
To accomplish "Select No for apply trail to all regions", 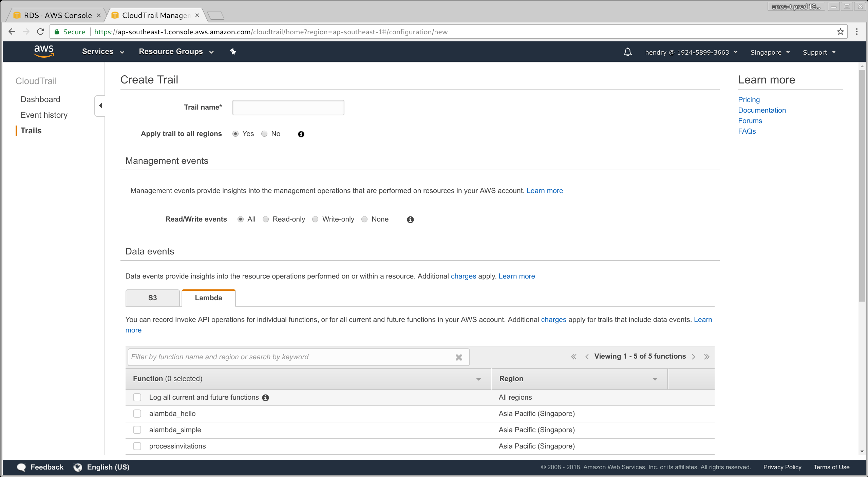I will click(264, 134).
